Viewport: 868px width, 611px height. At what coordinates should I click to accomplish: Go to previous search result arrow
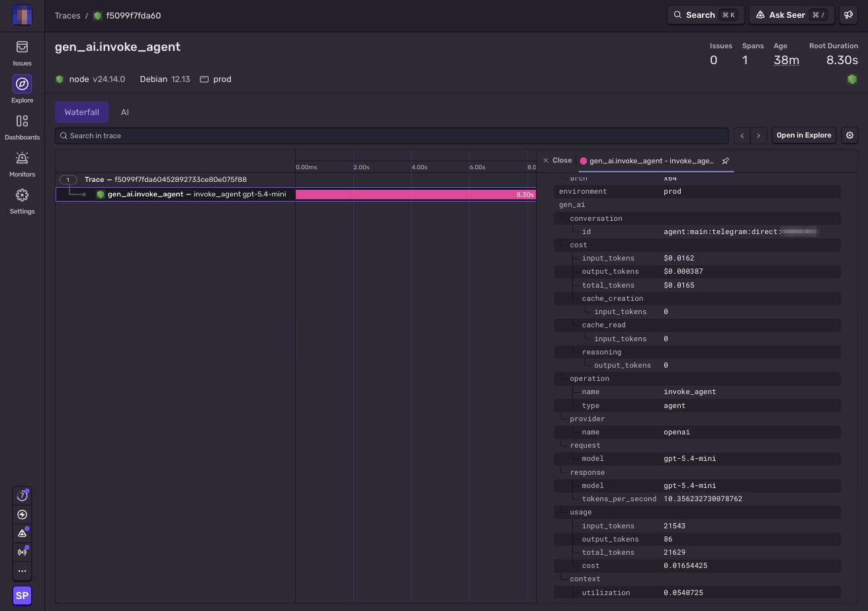coord(742,136)
